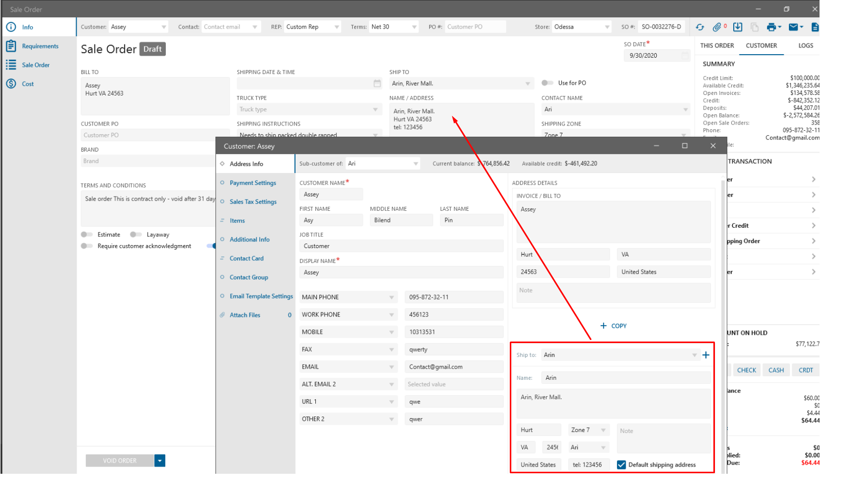868x485 pixels.
Task: Click the VOID ORDER button
Action: (120, 461)
